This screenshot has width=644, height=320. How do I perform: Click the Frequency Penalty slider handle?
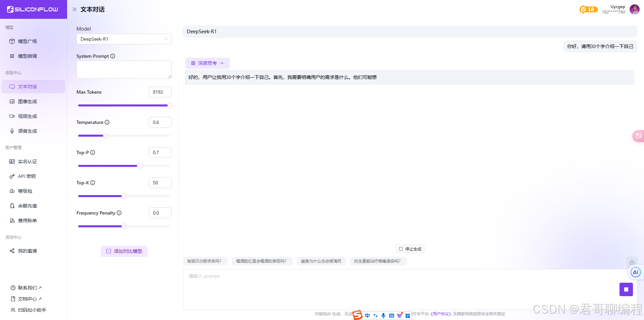tap(124, 226)
